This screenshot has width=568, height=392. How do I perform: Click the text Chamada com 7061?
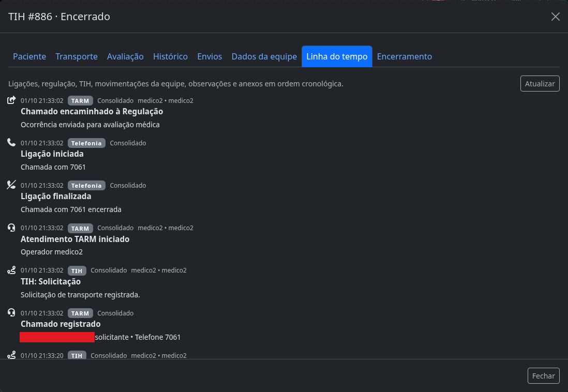coord(53,167)
